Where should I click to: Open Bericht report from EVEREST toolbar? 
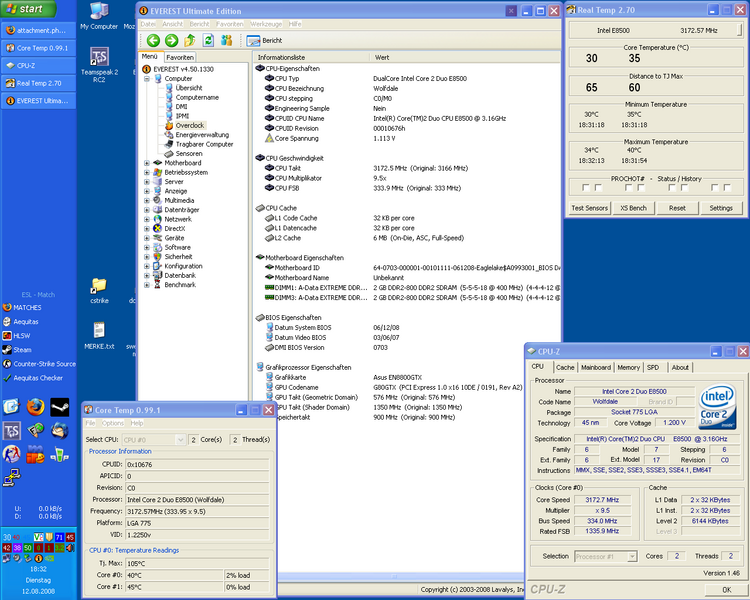pos(264,41)
